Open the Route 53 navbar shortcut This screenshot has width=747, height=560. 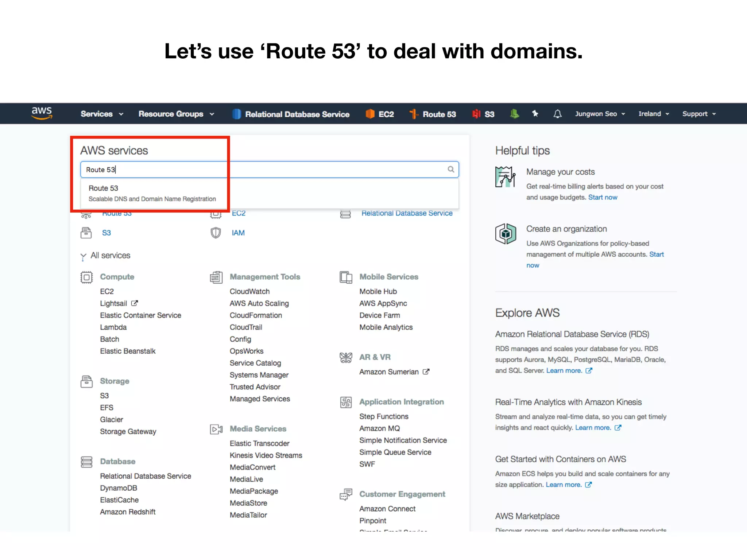tap(433, 114)
